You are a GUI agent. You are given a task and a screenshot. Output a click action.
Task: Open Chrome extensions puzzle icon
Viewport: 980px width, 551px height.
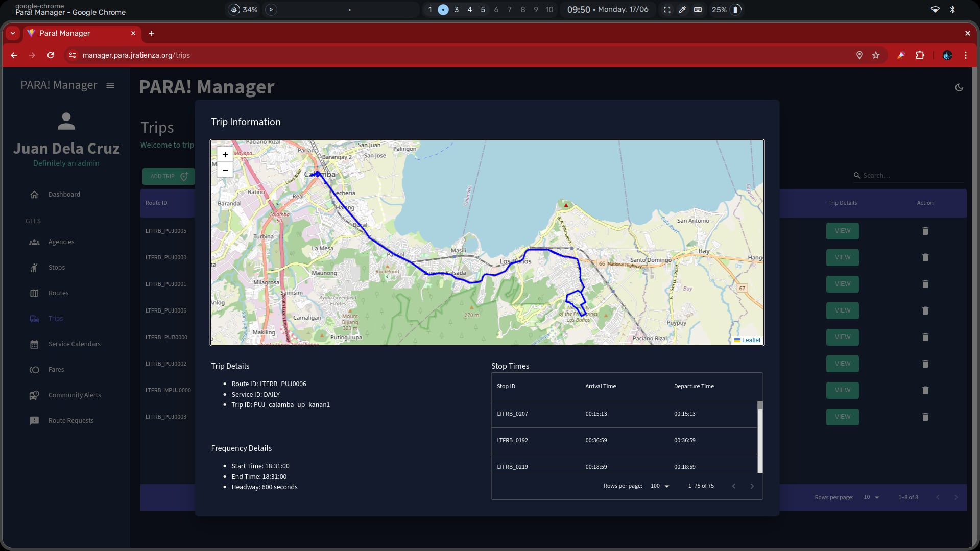point(920,55)
